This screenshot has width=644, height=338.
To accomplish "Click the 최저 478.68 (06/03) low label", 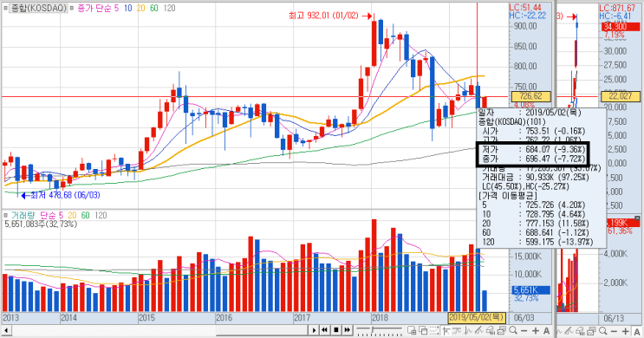I will [x=65, y=195].
